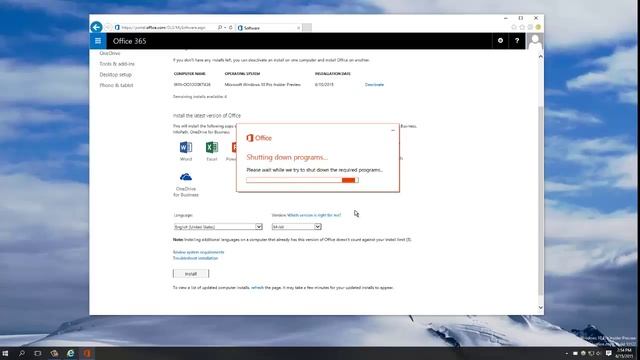Click the page vertical scrollbar thumb
640x360 pixels.
[x=540, y=200]
